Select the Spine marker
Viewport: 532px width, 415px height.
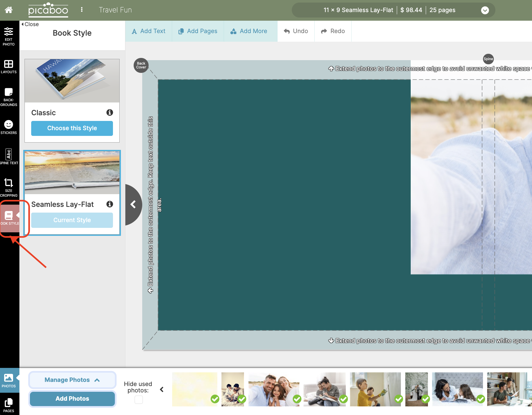[x=488, y=59]
